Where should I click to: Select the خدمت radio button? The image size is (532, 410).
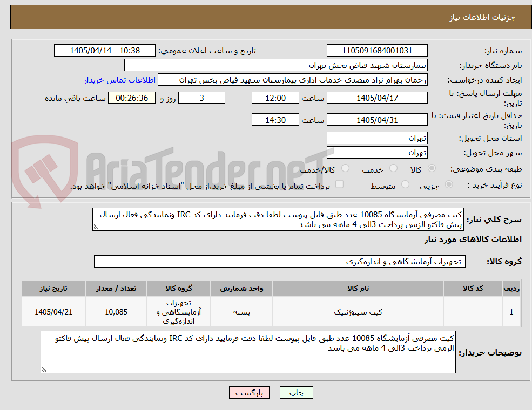[394, 168]
